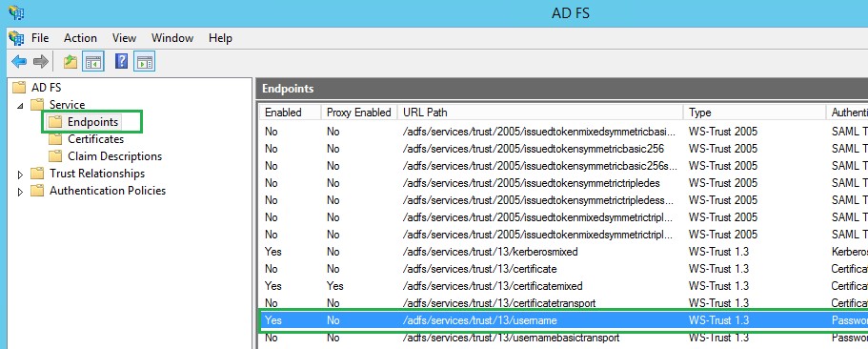
Task: Toggle the Show/Hide Action Pane icon
Action: [144, 61]
